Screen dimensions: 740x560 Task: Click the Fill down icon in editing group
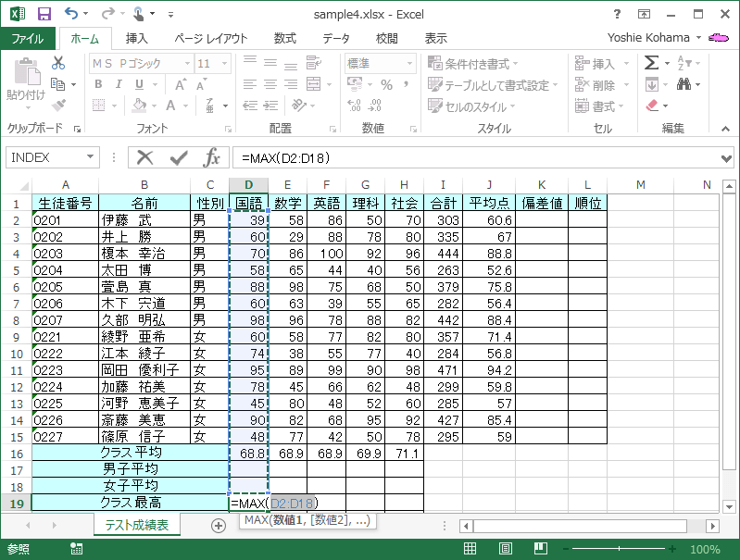652,85
